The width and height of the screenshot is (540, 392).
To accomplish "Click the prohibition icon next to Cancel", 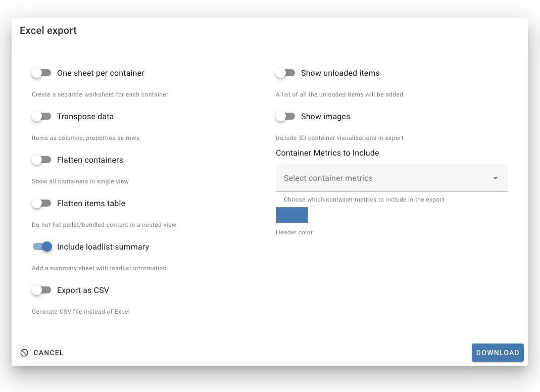I will [24, 353].
